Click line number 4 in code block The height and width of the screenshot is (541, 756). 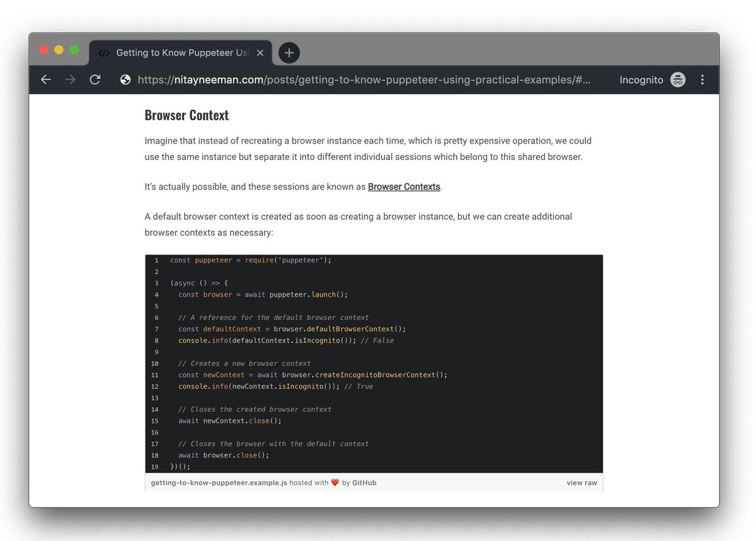[x=156, y=295]
